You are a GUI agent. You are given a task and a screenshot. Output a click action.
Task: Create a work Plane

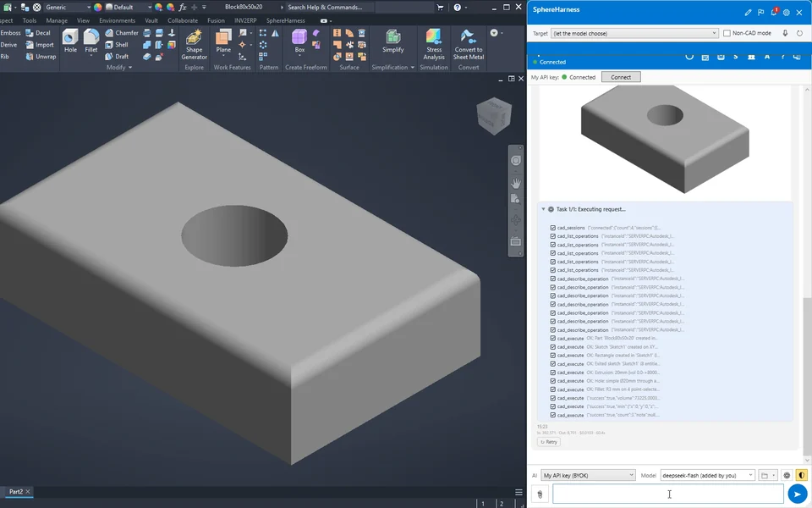click(223, 41)
